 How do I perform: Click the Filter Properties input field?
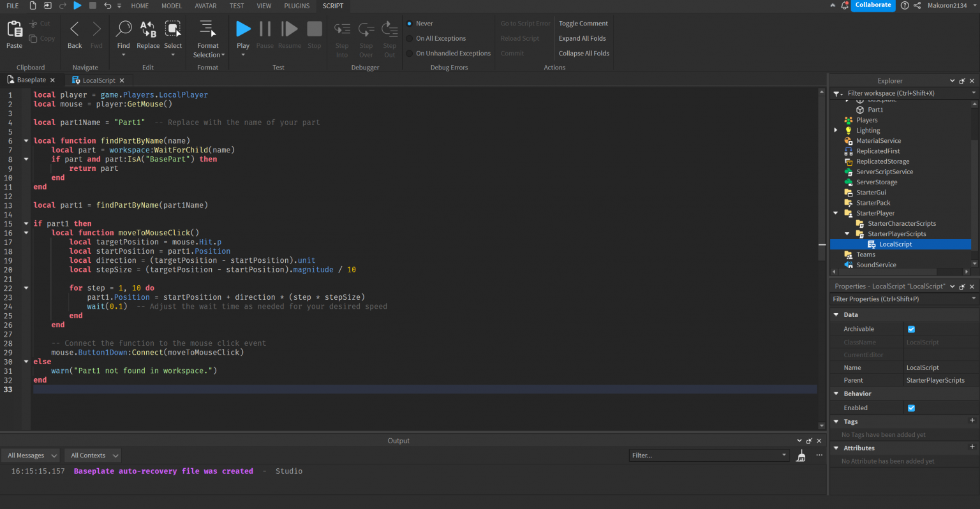point(893,299)
